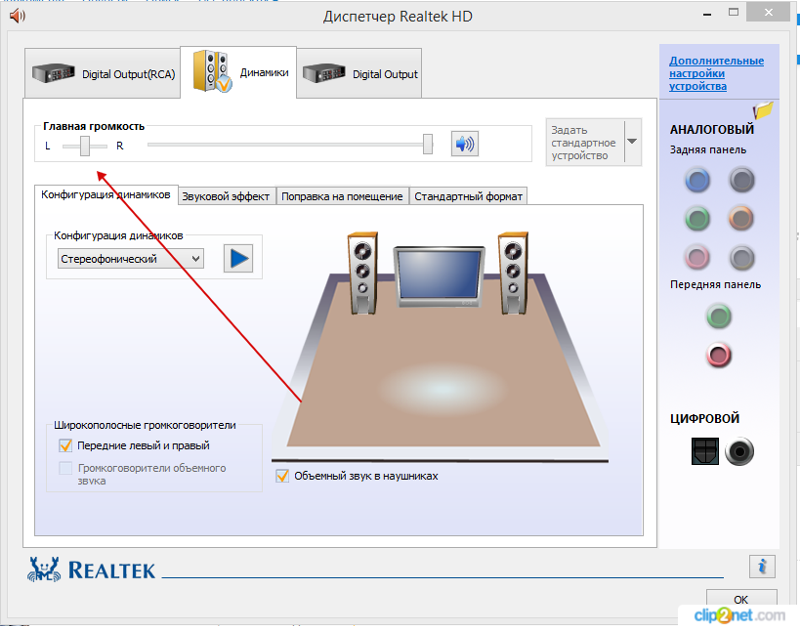Click the green rear panel audio jack
Screen dimensions: 800x626
(697, 219)
